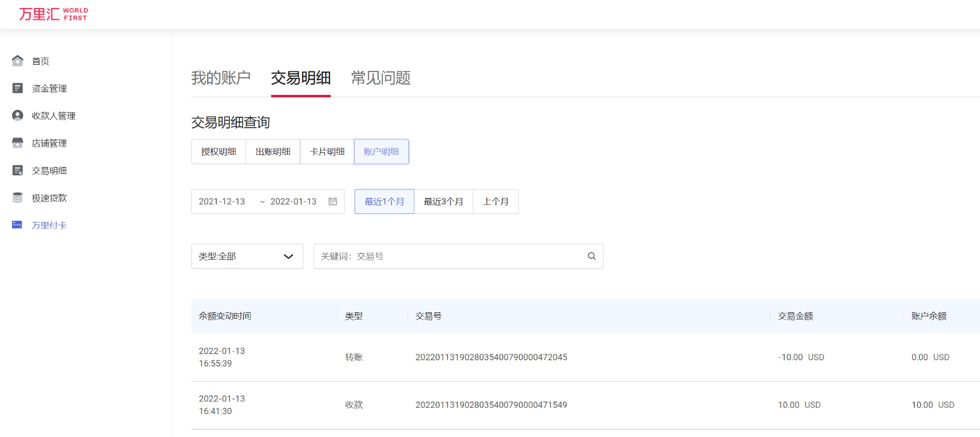Expand the 类型:全部 dropdown
Screen dimensions: 980x437
pyautogui.click(x=247, y=256)
